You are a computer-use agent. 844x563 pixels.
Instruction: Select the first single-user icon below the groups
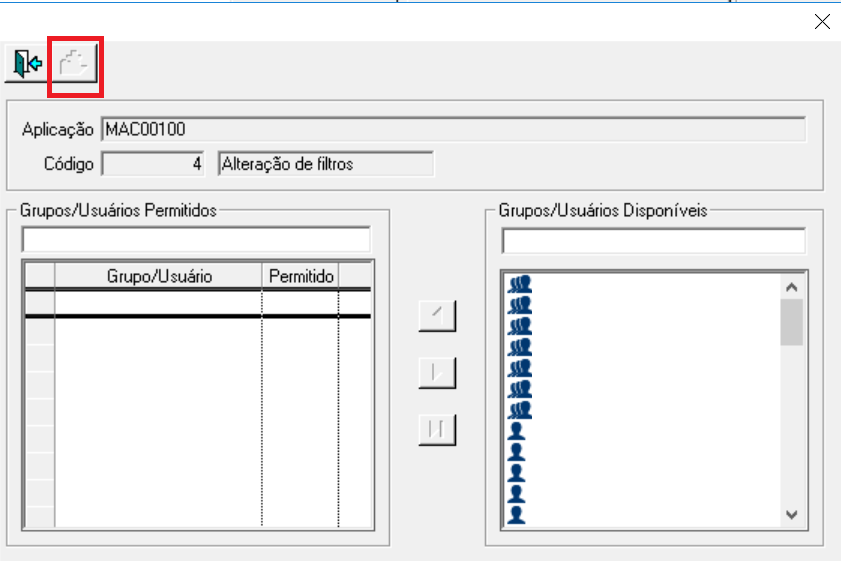(x=516, y=431)
